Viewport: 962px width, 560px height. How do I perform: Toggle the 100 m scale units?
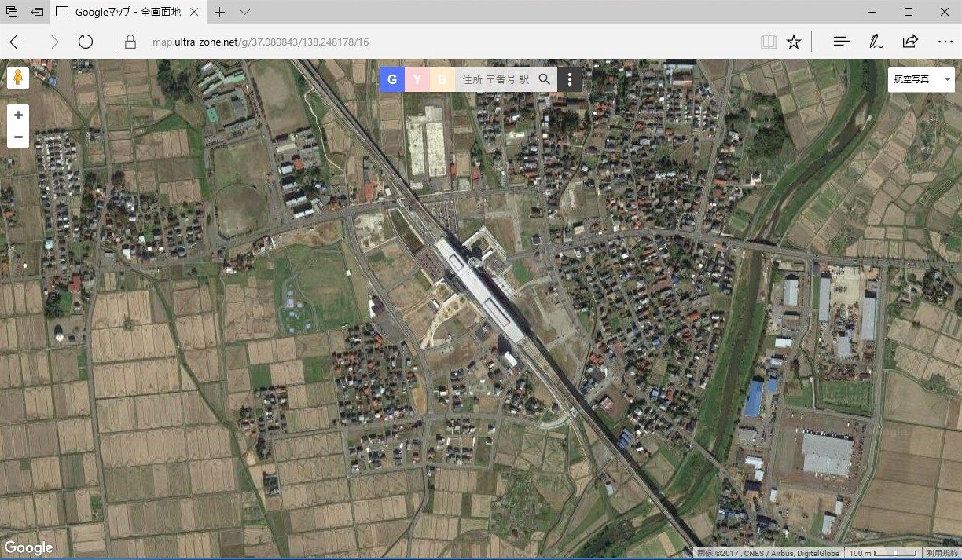click(883, 553)
